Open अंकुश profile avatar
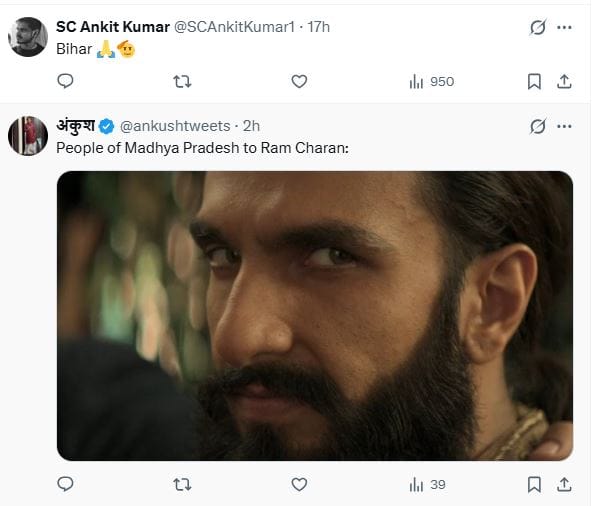The height and width of the screenshot is (506, 597). tap(28, 136)
